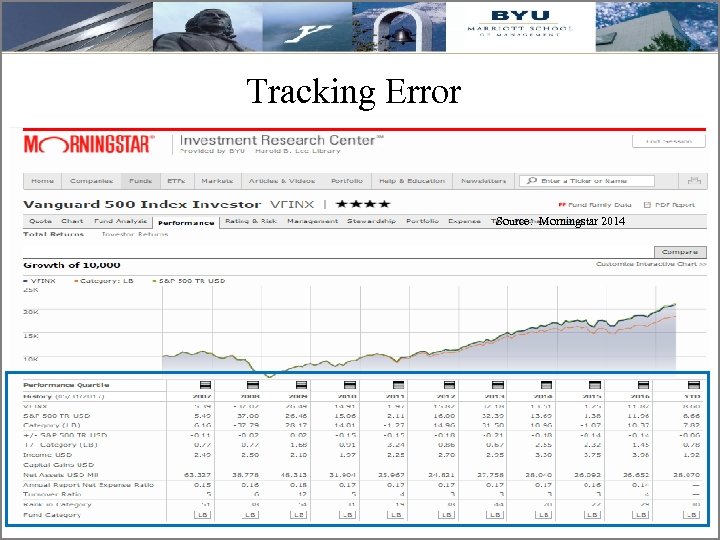
Task: Switch to the Expense tab
Action: pyautogui.click(x=464, y=221)
